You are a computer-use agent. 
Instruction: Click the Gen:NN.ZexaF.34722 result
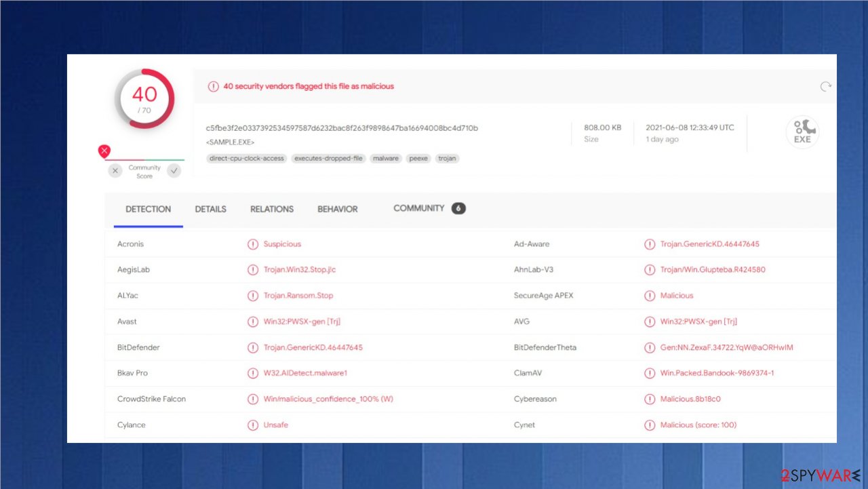point(727,347)
